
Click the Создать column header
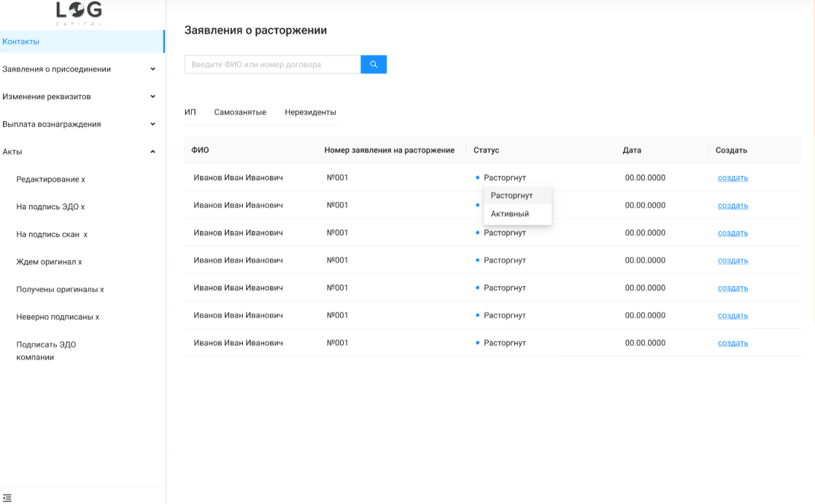731,150
